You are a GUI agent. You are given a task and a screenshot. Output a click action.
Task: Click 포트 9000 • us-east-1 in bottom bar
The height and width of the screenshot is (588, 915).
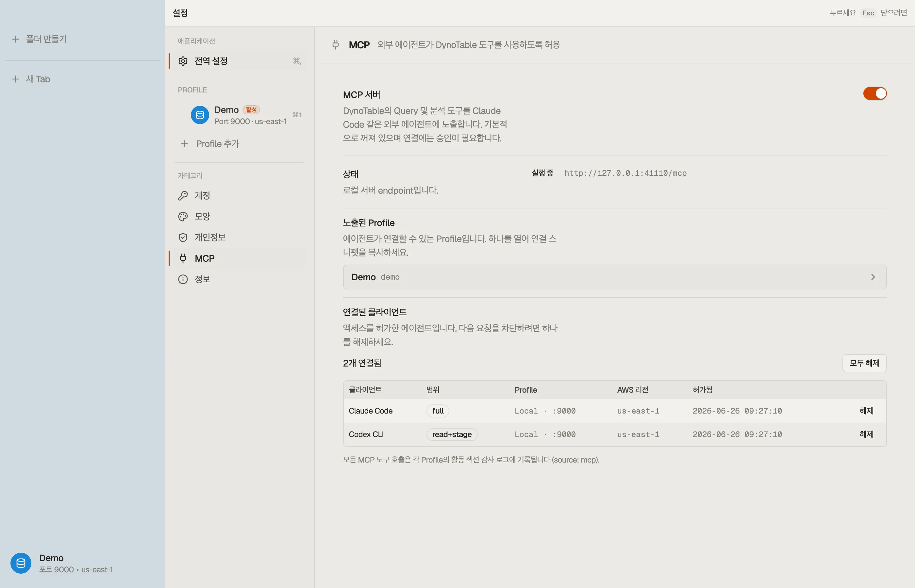76,570
